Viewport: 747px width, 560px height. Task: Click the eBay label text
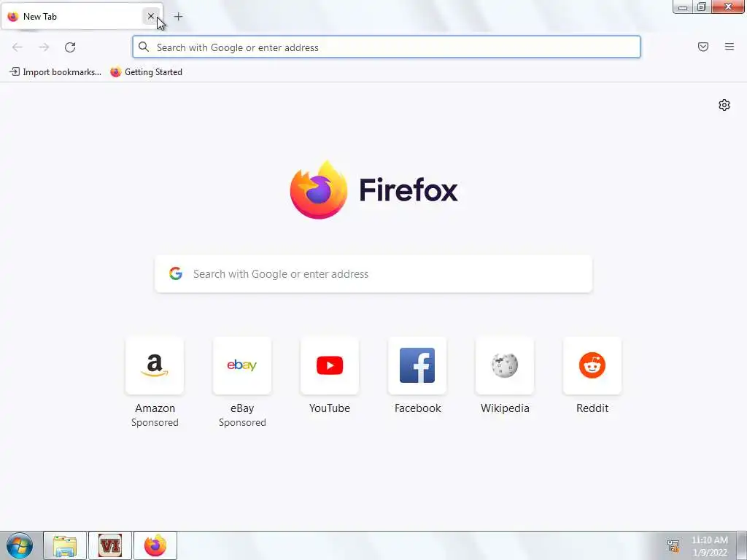click(242, 408)
